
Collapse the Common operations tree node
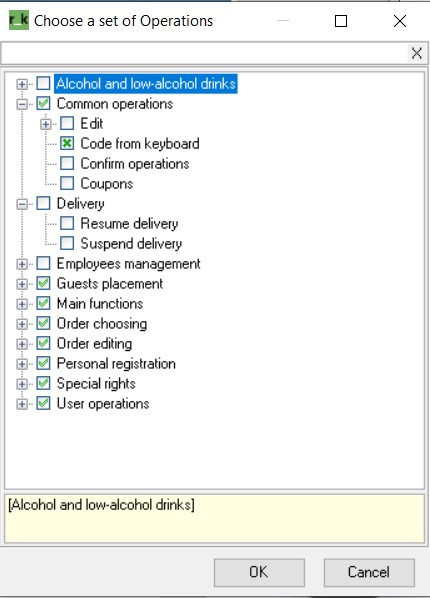(x=22, y=104)
